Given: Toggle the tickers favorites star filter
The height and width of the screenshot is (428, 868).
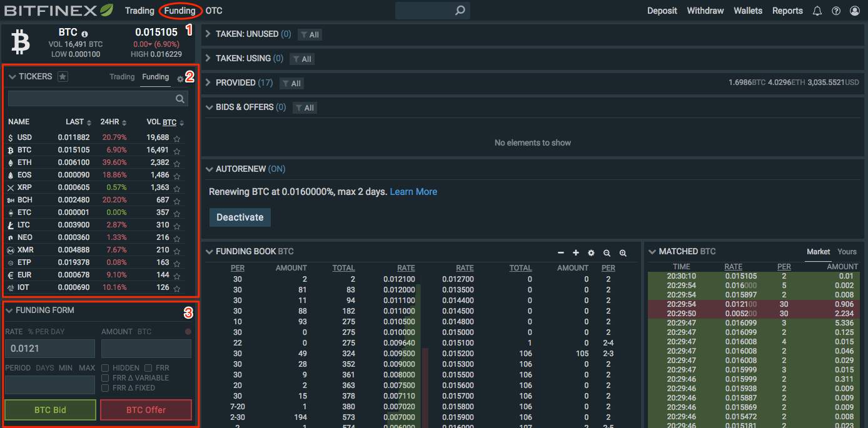Looking at the screenshot, I should tap(63, 77).
